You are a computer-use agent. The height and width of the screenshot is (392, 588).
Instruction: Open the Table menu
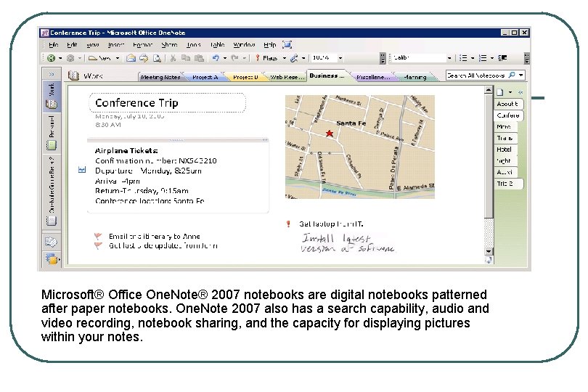click(217, 44)
